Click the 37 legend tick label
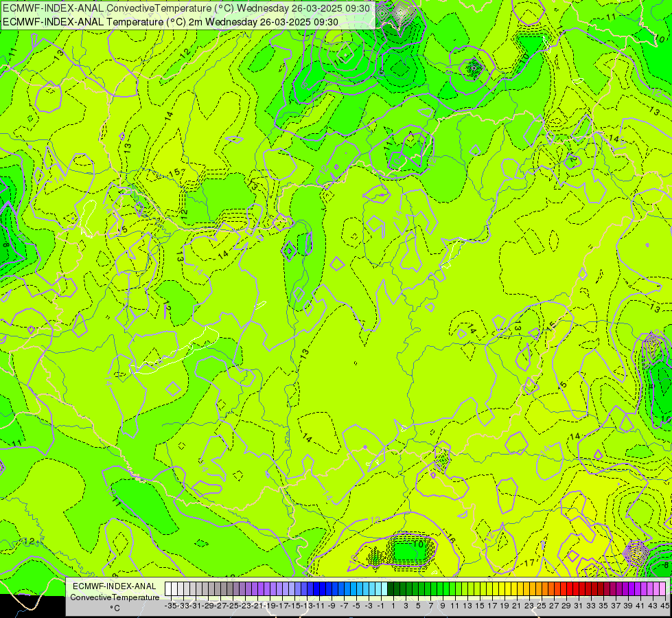The image size is (672, 618). tap(616, 606)
